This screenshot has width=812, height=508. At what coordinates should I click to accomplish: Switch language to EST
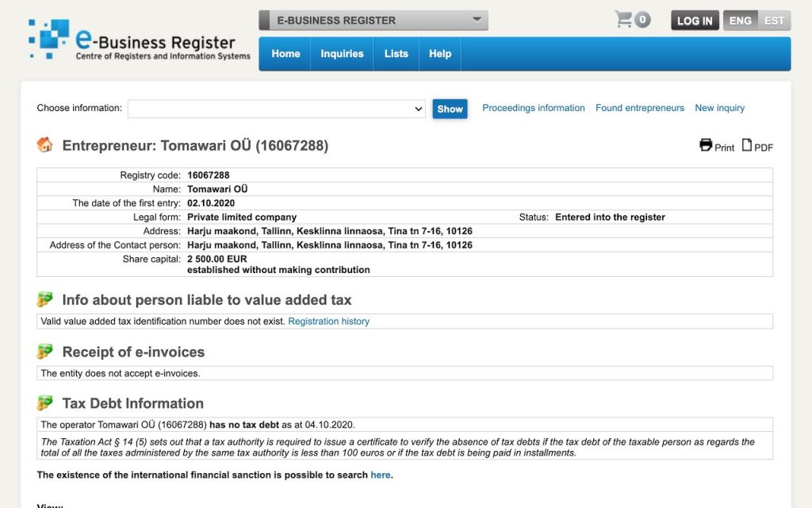pos(774,21)
